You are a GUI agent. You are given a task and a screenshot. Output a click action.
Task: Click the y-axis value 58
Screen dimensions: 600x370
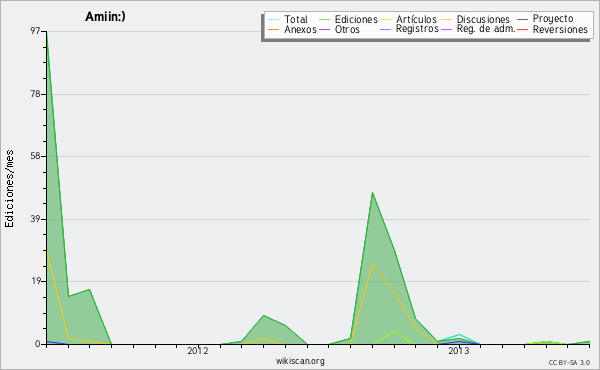(x=35, y=156)
